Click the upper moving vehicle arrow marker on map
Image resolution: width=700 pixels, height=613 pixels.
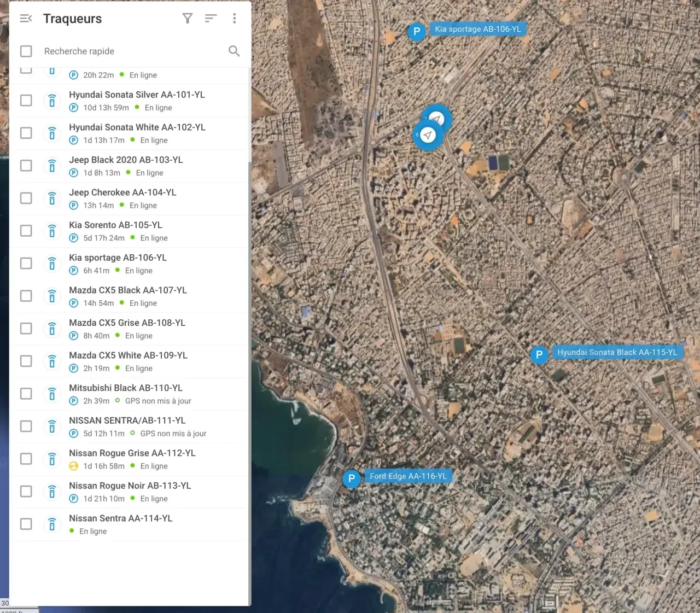click(437, 117)
